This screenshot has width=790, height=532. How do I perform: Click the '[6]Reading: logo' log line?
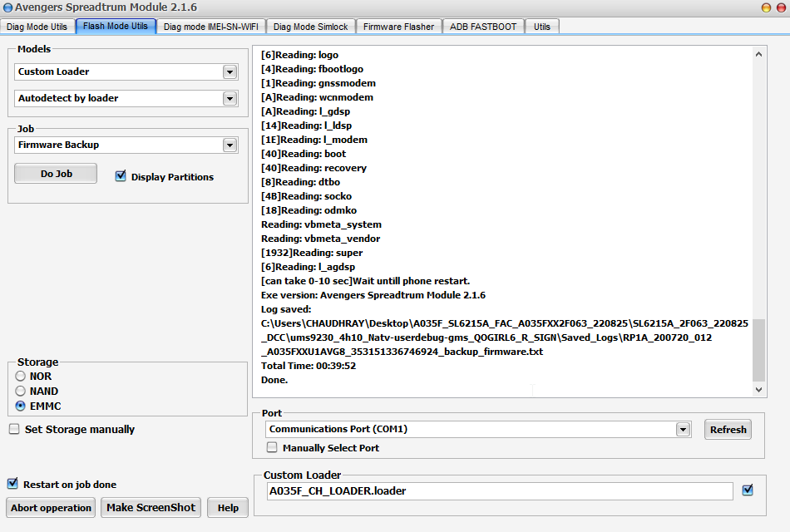click(299, 55)
